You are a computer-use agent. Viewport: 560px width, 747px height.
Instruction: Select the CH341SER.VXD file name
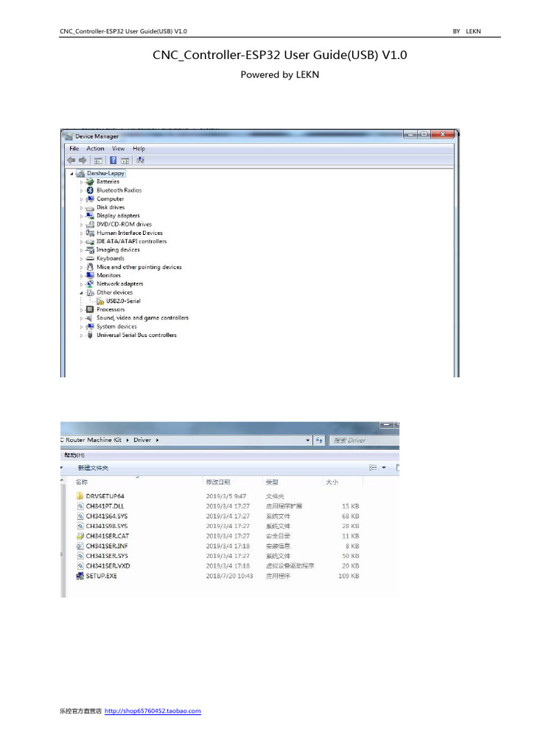point(108,566)
